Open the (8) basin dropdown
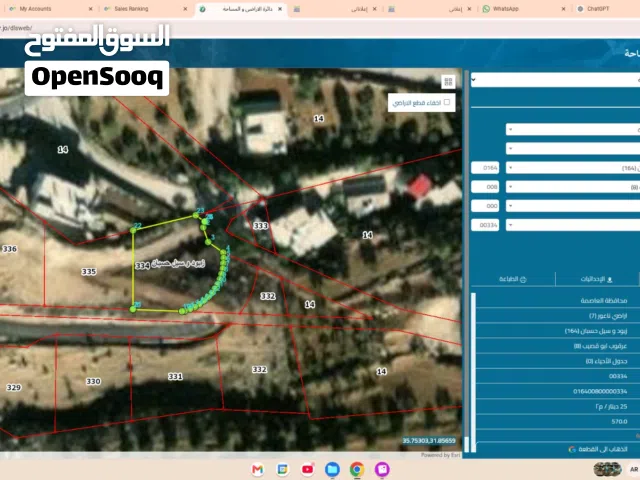Screen dimensions: 640x480 click(573, 187)
